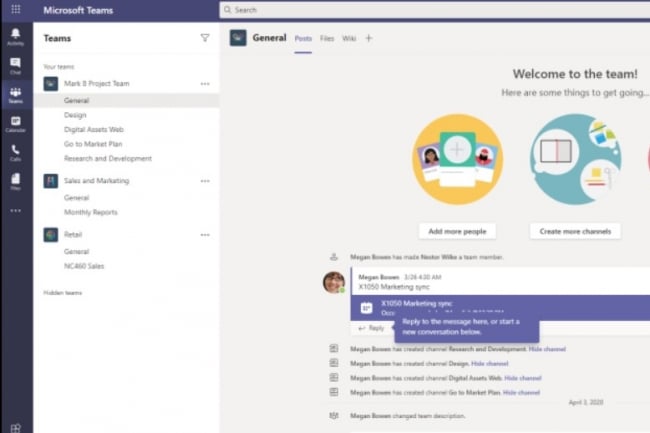Open the Calendar icon in sidebar
Image resolution: width=650 pixels, height=433 pixels.
click(x=15, y=124)
